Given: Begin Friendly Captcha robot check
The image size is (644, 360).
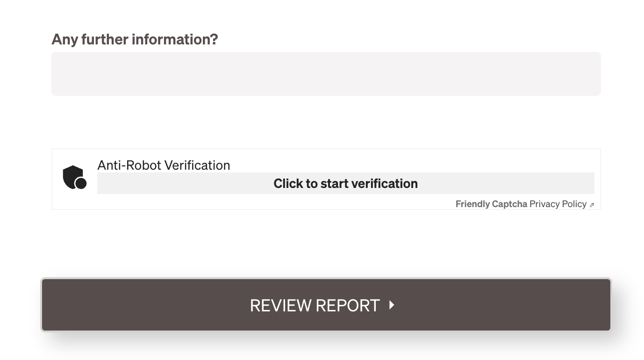Looking at the screenshot, I should point(345,183).
